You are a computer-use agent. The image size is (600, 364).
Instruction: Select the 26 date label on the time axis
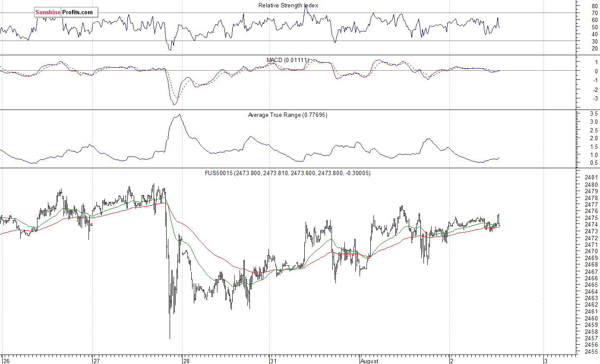[6, 361]
